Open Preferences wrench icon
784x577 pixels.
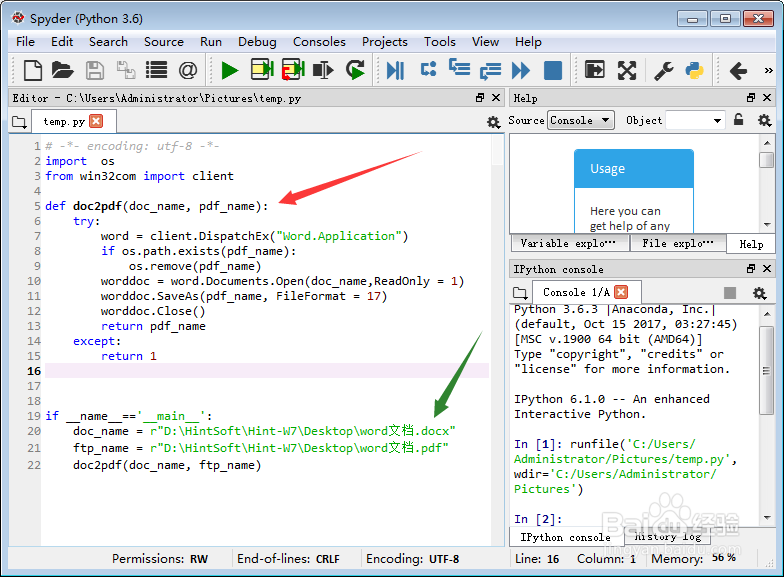[664, 70]
